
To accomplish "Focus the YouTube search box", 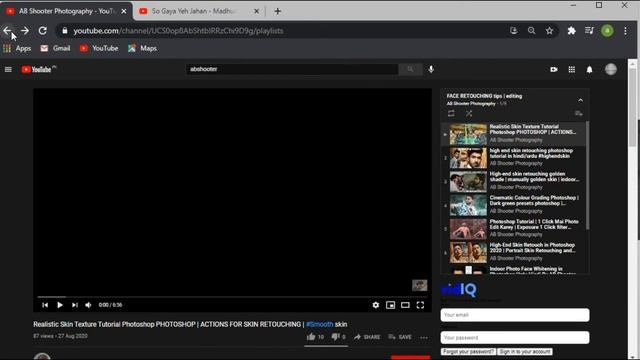I will (292, 69).
